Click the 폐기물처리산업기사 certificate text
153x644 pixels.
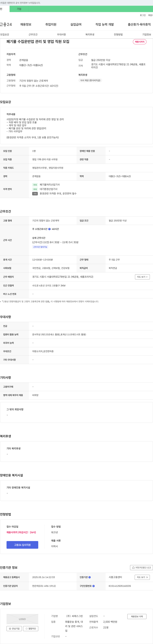[50, 185]
